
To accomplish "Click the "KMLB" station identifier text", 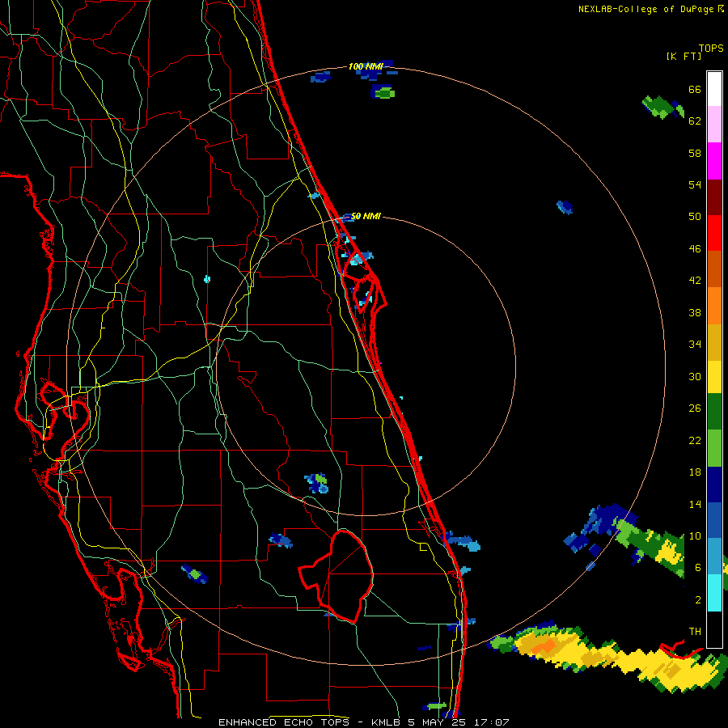I will tap(387, 722).
